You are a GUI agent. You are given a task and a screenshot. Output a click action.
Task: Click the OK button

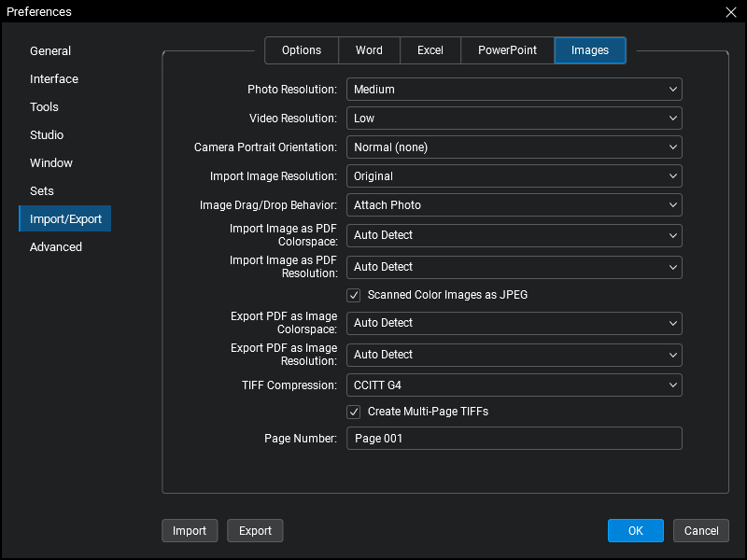coord(635,531)
